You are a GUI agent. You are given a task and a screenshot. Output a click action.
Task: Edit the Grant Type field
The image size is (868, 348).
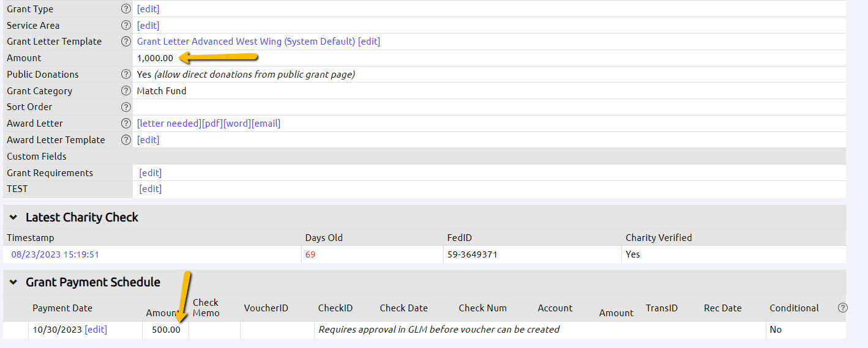pos(148,9)
